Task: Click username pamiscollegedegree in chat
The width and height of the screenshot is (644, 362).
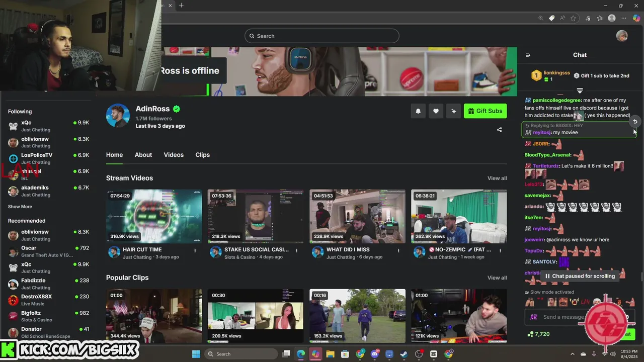Action: (557, 101)
